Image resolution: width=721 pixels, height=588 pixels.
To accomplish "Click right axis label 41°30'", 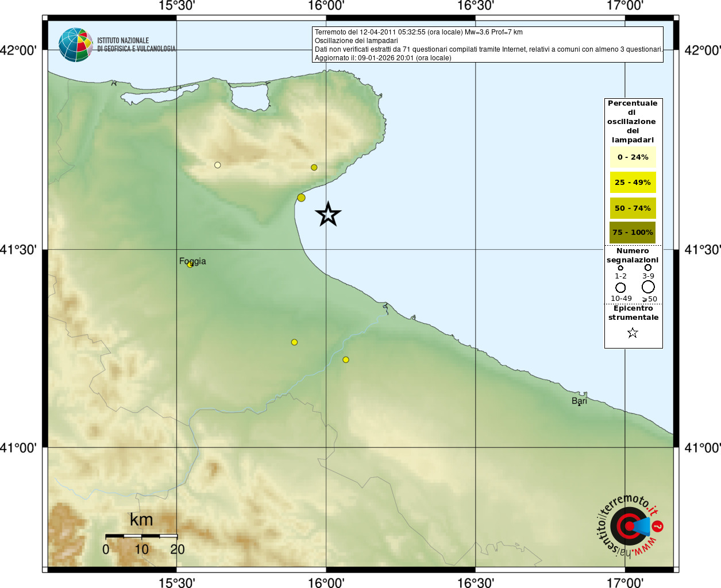I will [703, 250].
